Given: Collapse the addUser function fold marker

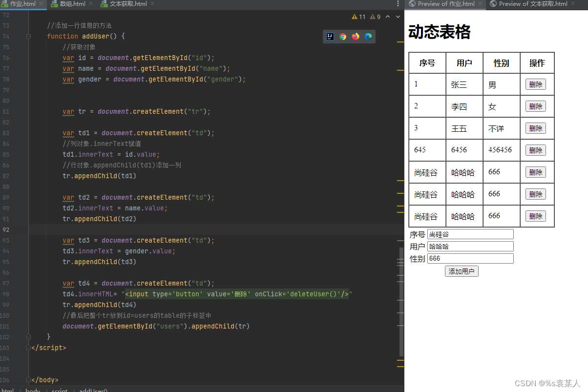Looking at the screenshot, I should coord(28,36).
